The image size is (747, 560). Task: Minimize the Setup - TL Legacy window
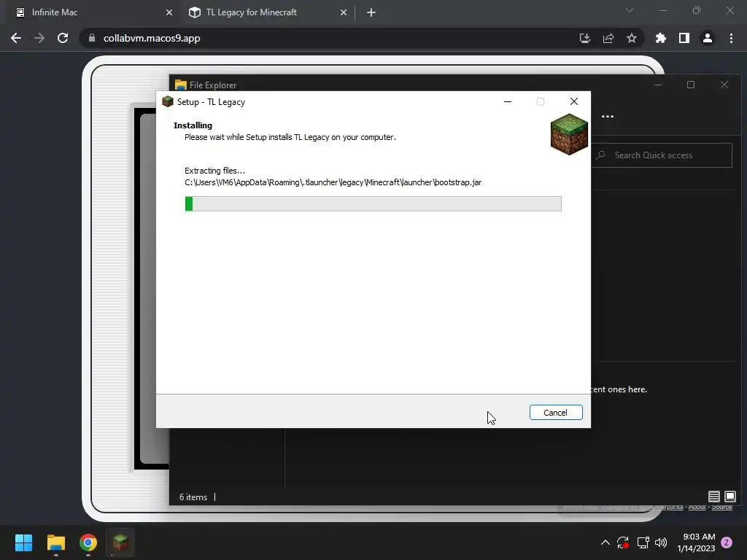tap(508, 101)
